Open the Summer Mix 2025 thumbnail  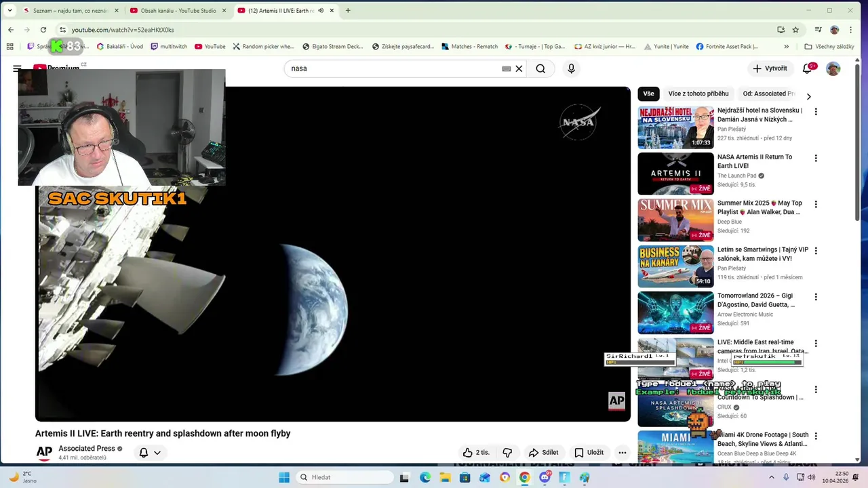point(675,220)
